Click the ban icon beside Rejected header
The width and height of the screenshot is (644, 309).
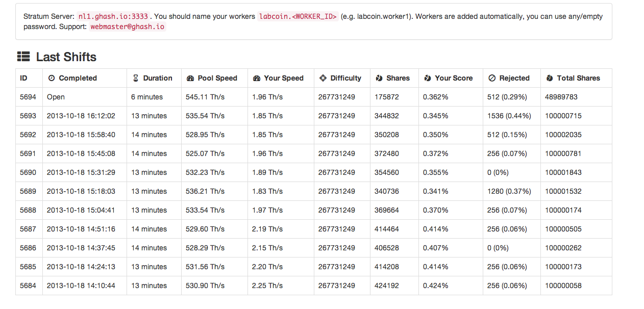[x=492, y=78]
